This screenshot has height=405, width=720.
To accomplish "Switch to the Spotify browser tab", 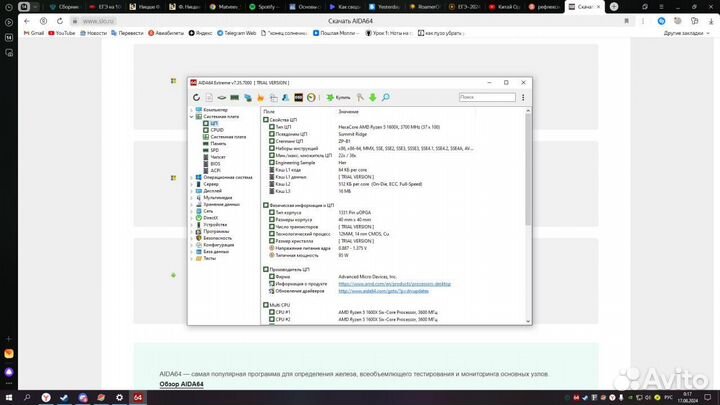I will coord(264,7).
